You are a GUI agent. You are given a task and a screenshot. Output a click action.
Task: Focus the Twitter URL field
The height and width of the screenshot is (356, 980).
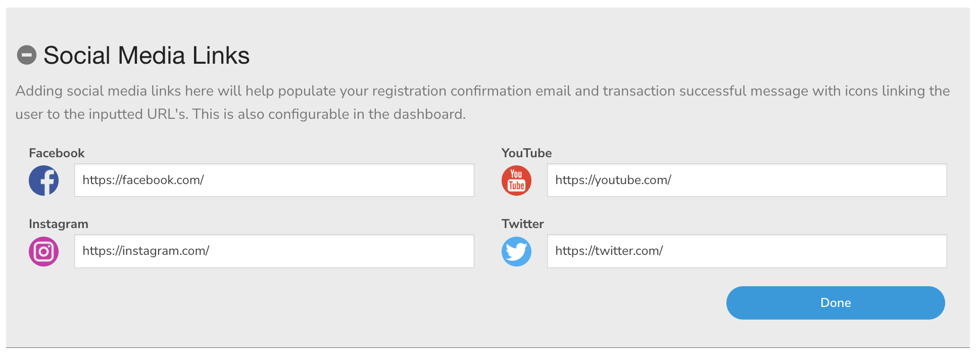tap(747, 251)
